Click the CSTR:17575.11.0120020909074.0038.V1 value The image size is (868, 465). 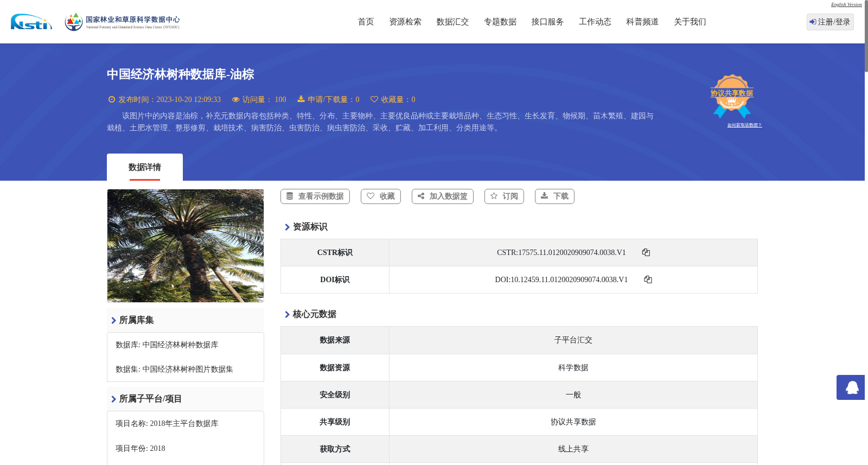[561, 253]
